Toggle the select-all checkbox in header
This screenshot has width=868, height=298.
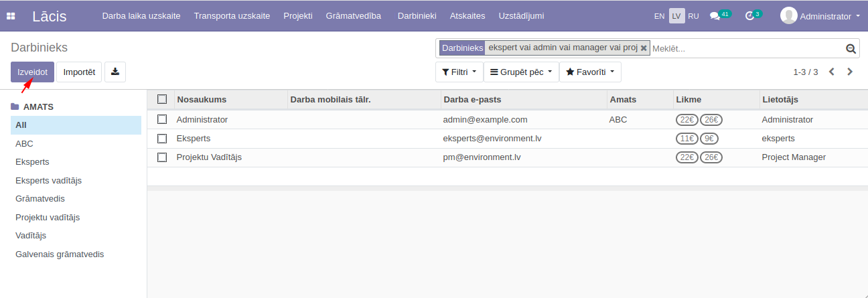point(162,99)
